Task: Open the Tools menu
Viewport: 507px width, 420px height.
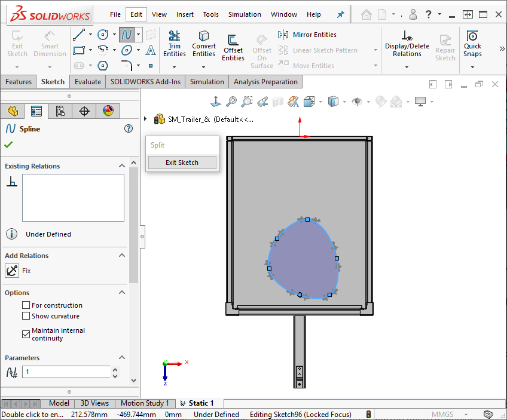Action: coord(211,14)
